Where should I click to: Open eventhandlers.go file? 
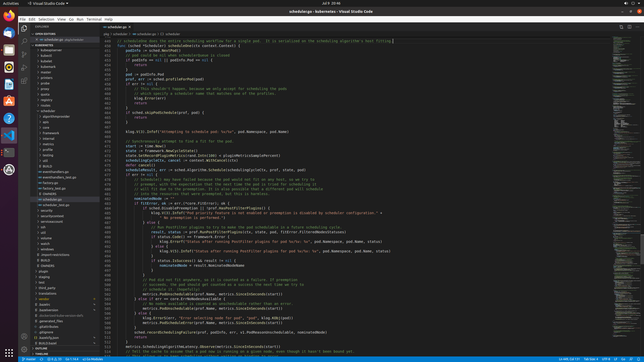65,172
